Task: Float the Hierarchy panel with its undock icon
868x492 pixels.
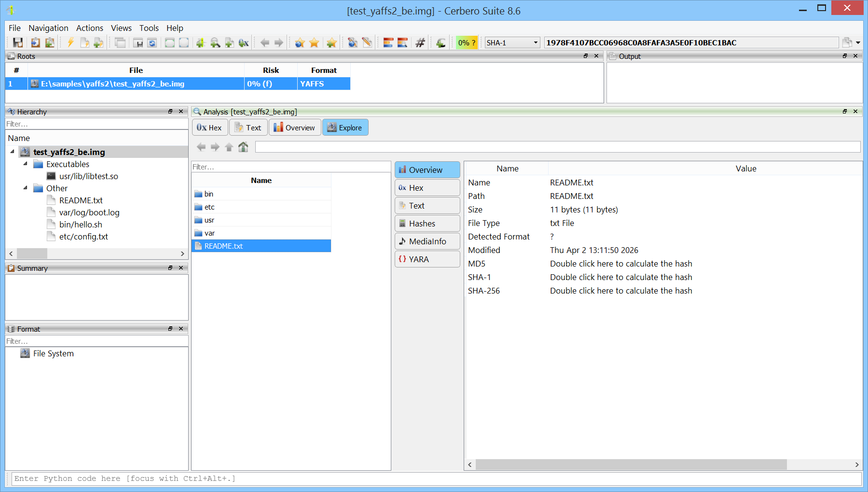Action: click(170, 112)
